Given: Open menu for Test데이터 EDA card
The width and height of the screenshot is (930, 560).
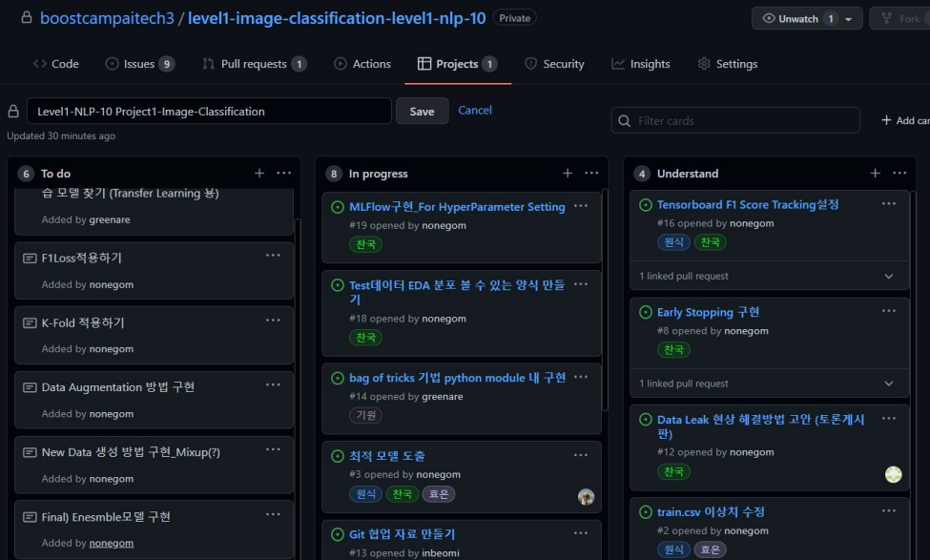Looking at the screenshot, I should (x=581, y=284).
